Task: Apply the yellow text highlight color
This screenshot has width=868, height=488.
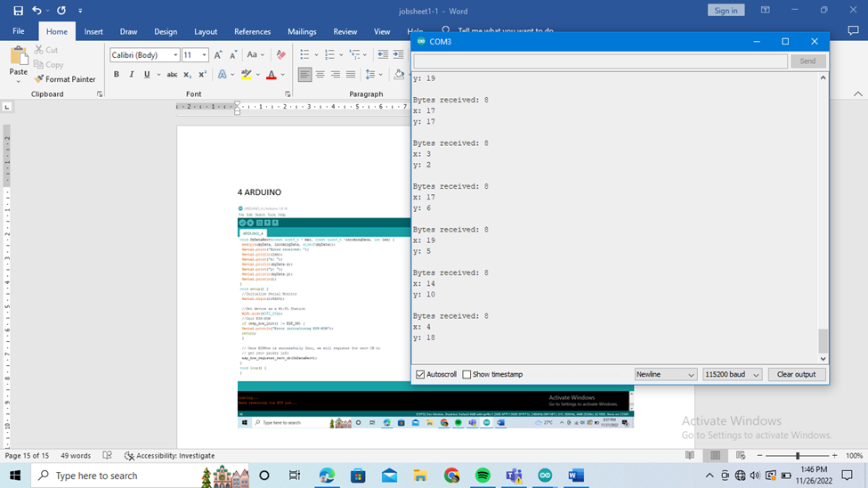Action: [247, 74]
